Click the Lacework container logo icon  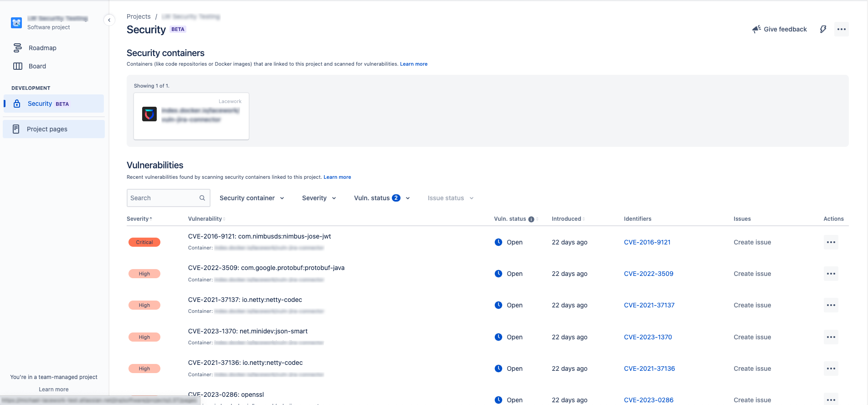149,114
